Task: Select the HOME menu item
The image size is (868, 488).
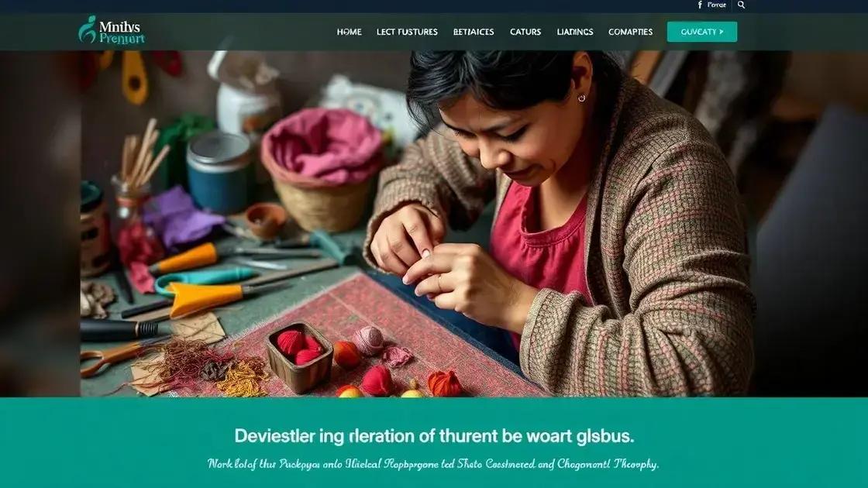Action: [x=349, y=32]
